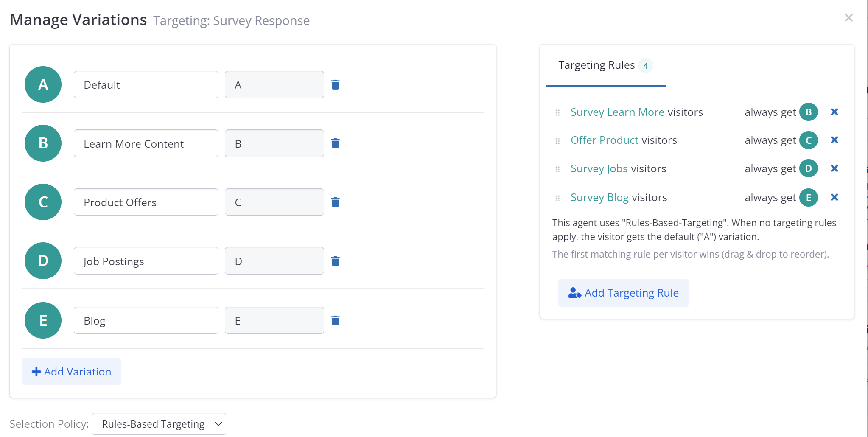Image resolution: width=868 pixels, height=437 pixels.
Task: Remove the Offer Product targeting rule
Action: click(x=834, y=140)
